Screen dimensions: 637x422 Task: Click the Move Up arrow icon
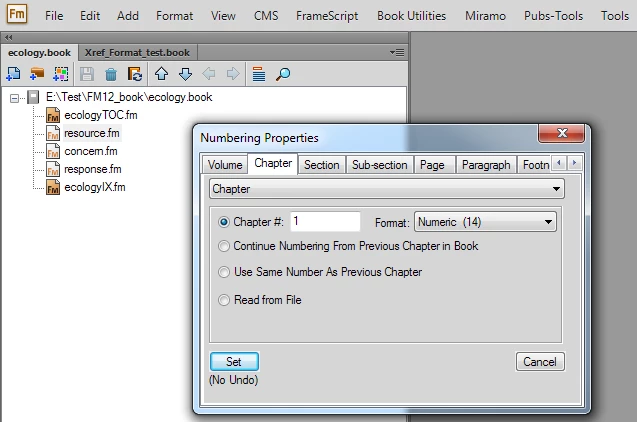[161, 74]
